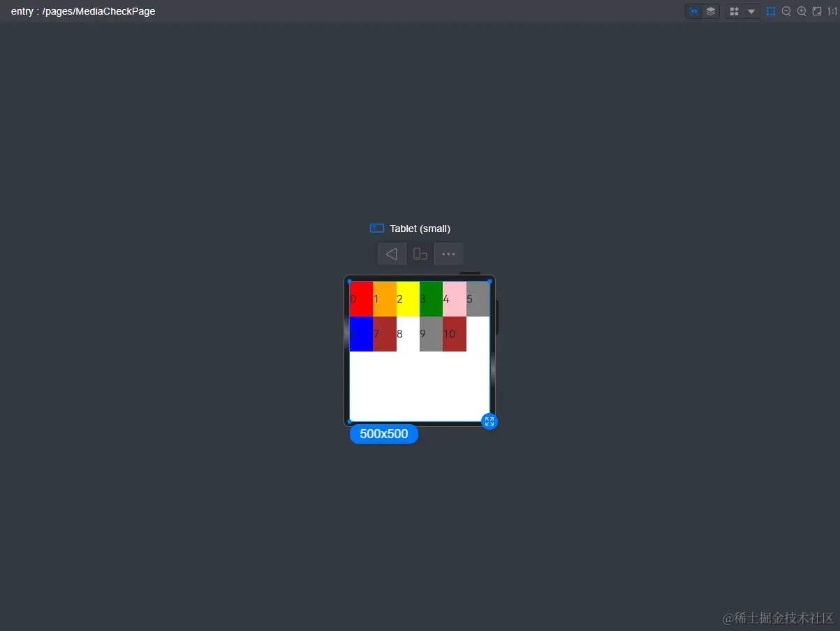Select the blue cell labeled 6

point(361,334)
